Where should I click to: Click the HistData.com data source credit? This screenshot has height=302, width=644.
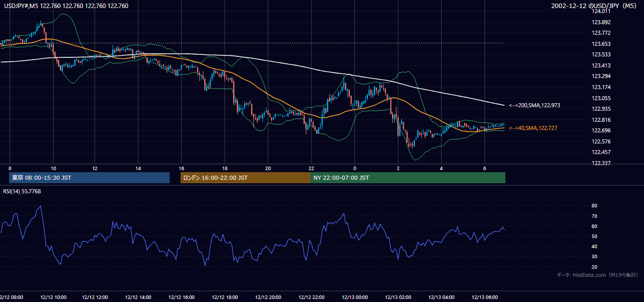(597, 275)
